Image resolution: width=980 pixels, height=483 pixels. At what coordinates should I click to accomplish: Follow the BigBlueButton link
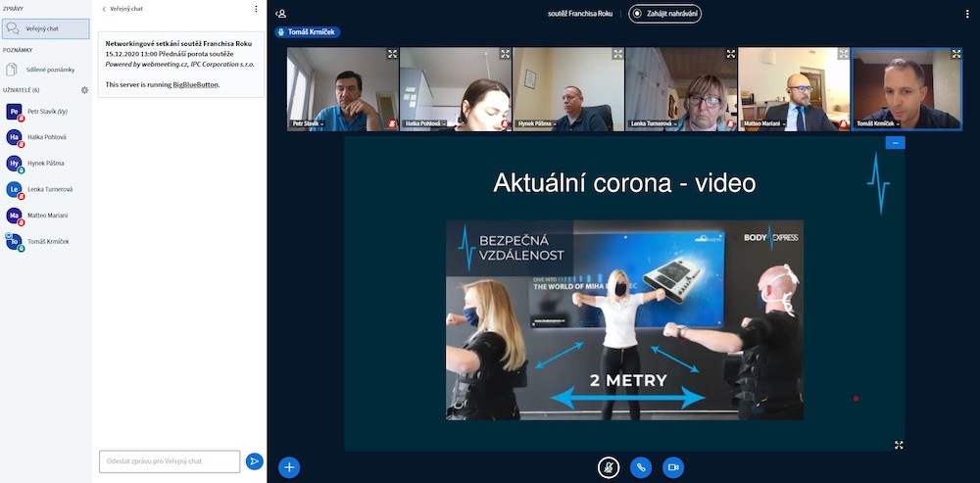click(196, 84)
